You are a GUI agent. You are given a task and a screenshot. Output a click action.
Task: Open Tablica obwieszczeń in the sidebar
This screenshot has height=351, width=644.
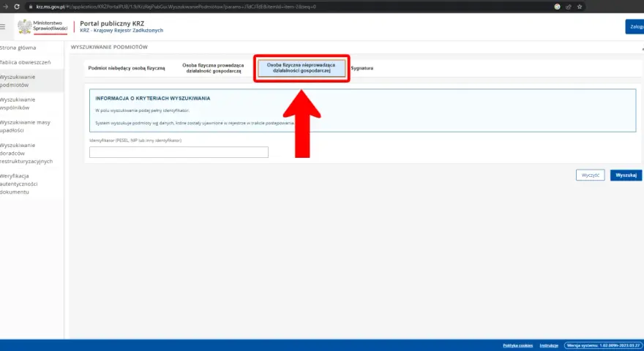[26, 62]
